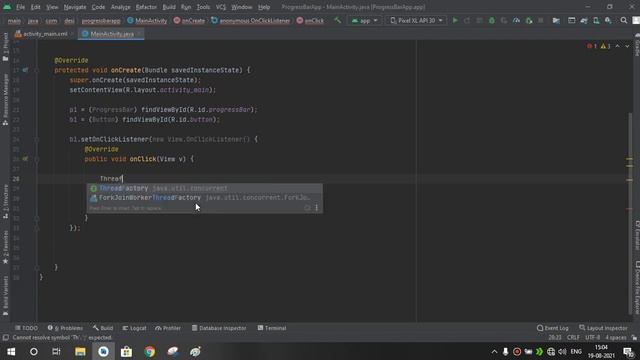Switch to MainActivity.java tab
This screenshot has height=360, width=640.
tap(111, 34)
